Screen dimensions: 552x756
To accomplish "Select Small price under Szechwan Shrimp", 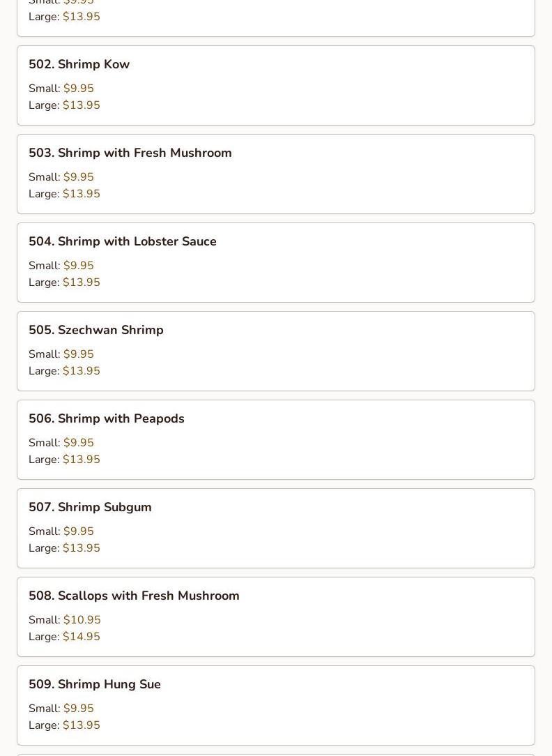I will 78,354.
